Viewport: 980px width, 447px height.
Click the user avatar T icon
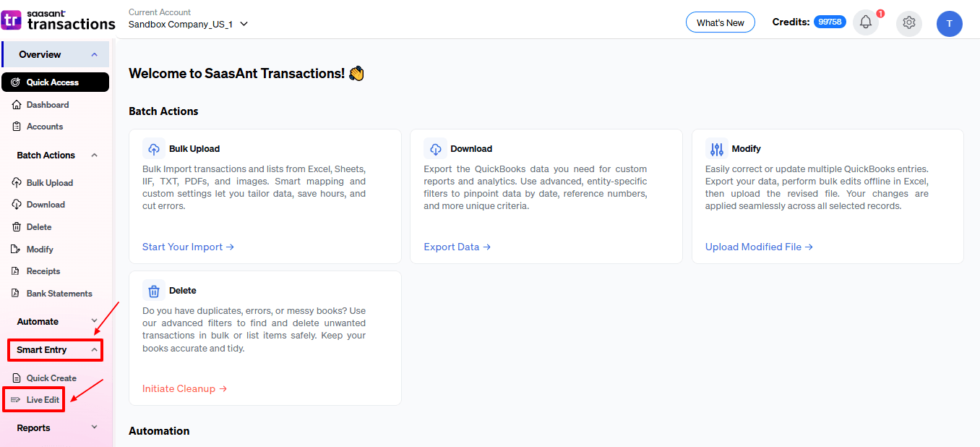[x=949, y=23]
